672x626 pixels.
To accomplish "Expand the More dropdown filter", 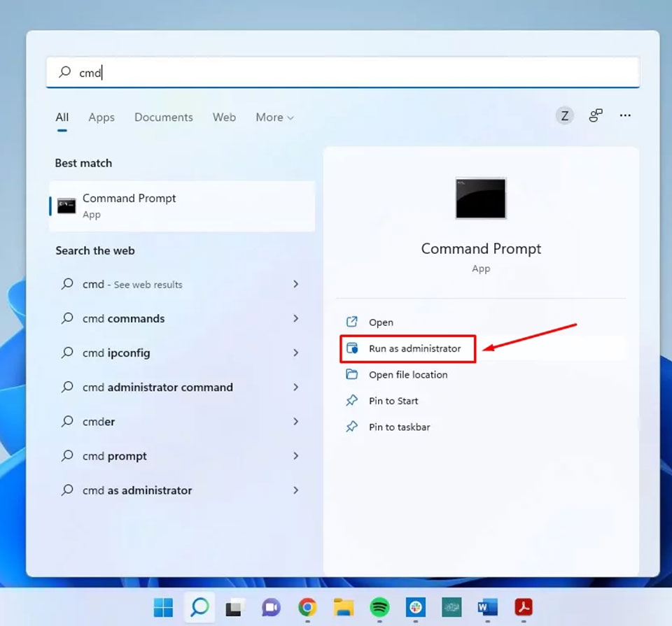I will click(274, 118).
